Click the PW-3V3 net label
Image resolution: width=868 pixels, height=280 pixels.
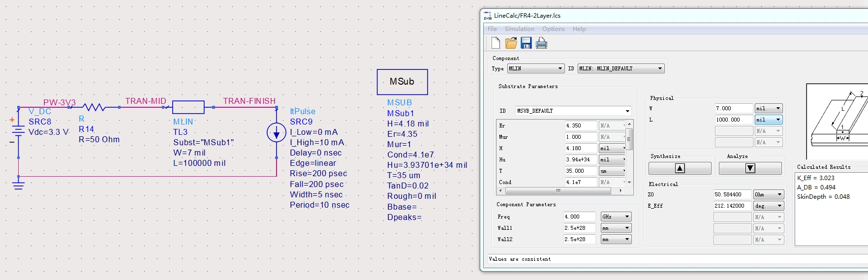point(60,102)
